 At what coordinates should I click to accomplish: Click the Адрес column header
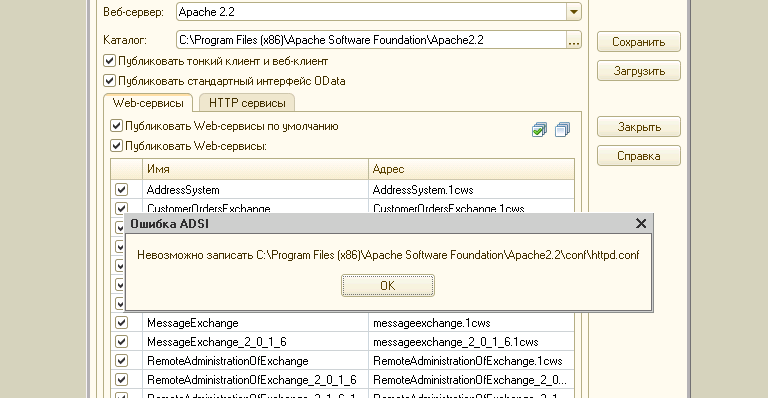(x=471, y=169)
